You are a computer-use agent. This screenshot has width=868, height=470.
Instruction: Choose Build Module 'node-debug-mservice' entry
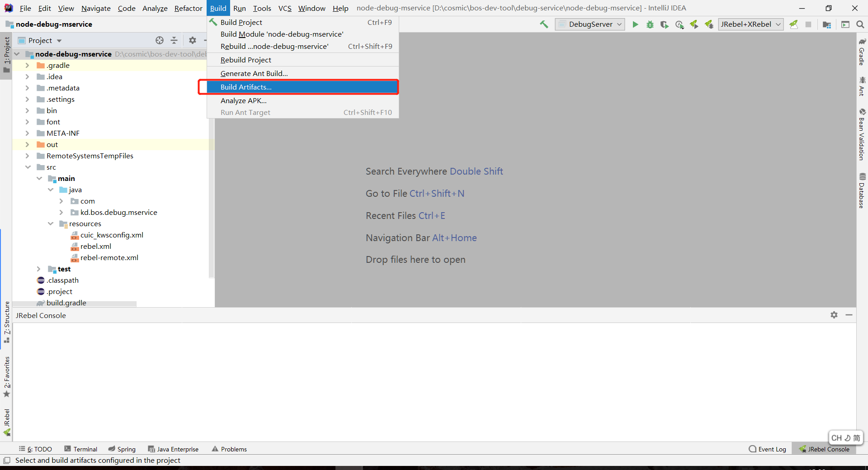tap(303, 34)
